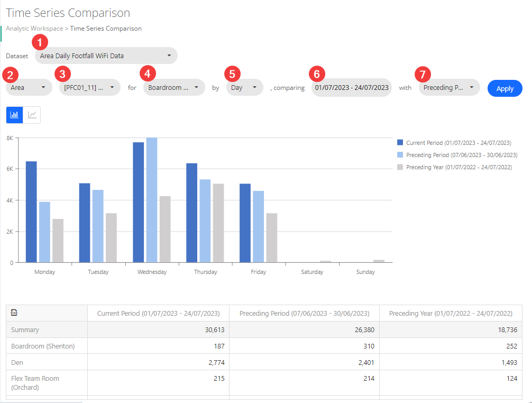Open the Area type dropdown
This screenshot has height=403, width=532.
pyautogui.click(x=29, y=87)
